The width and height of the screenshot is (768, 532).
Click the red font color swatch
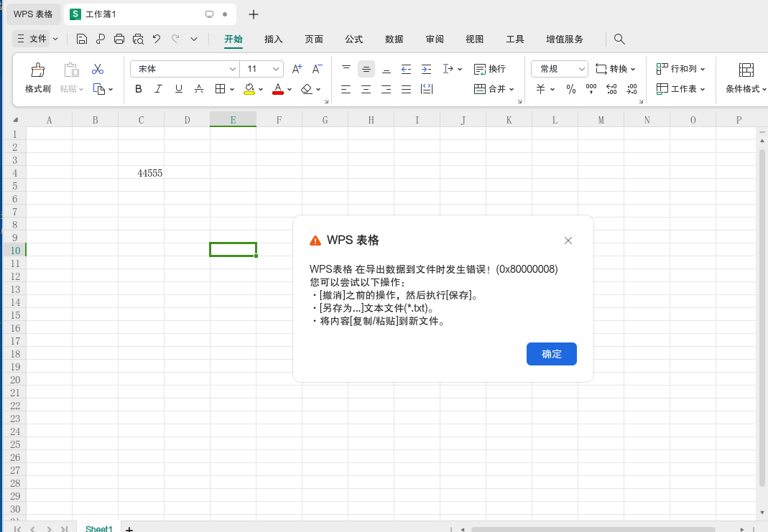pos(278,89)
